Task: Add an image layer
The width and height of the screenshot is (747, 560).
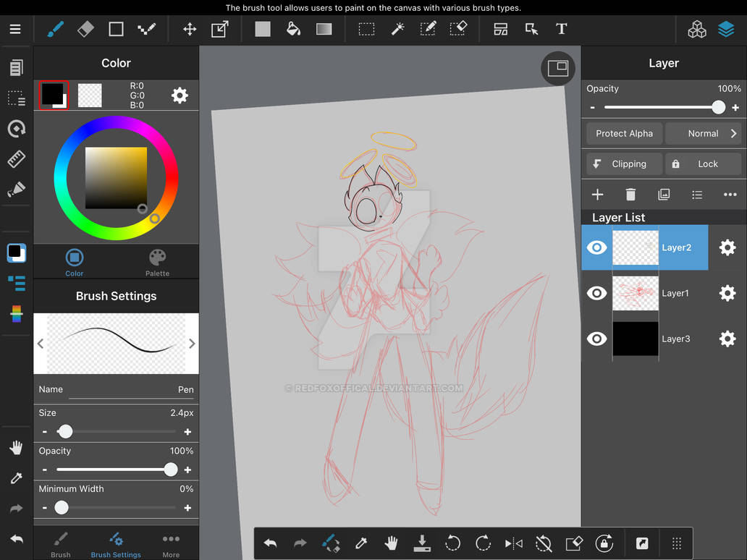Action: click(x=664, y=195)
